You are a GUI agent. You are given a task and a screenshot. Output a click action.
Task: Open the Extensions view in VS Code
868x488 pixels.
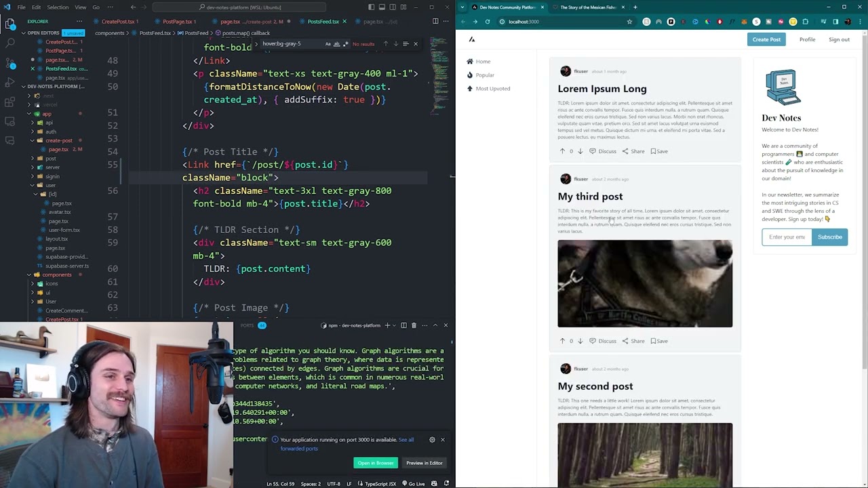click(x=10, y=102)
